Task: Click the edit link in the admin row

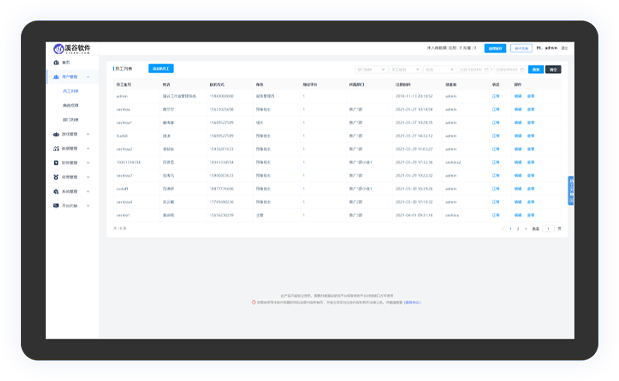Action: coord(518,96)
